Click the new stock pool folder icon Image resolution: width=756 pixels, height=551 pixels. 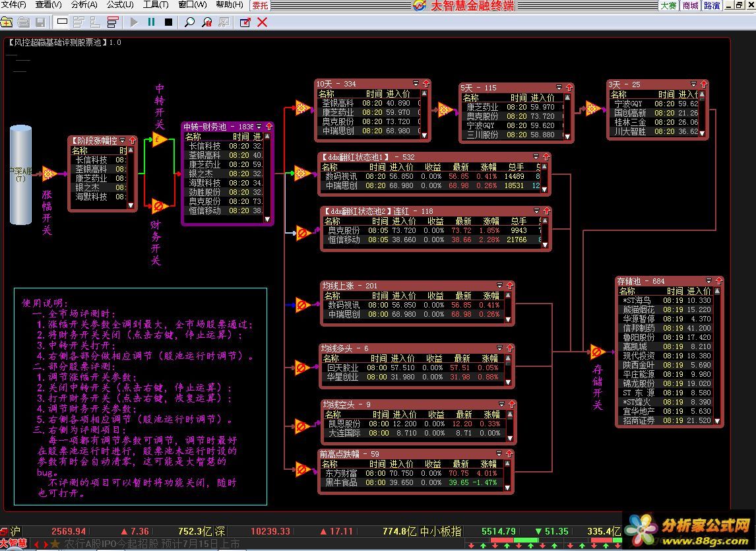point(7,22)
